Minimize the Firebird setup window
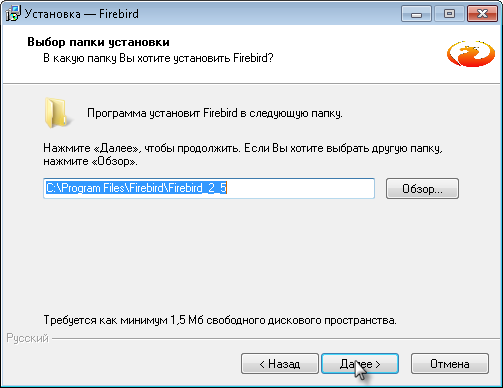 pyautogui.click(x=416, y=14)
